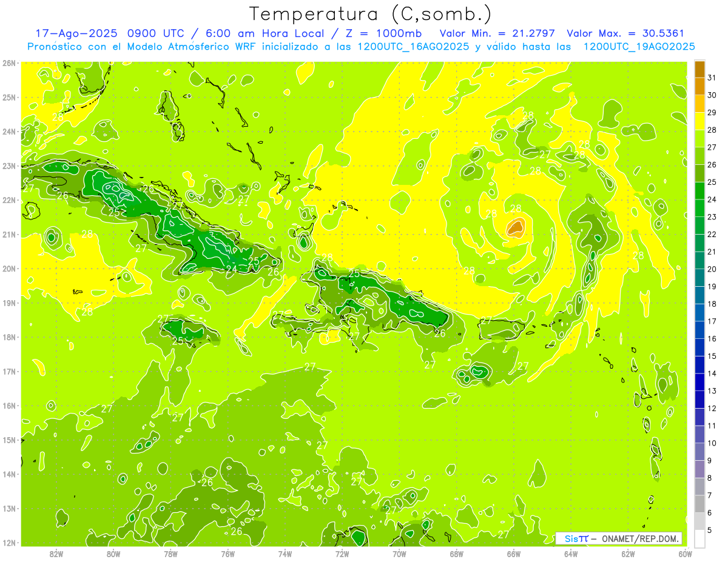728x562 pixels.
Task: Click the lime legend swatch between 27 and 28
Action: coord(699,138)
